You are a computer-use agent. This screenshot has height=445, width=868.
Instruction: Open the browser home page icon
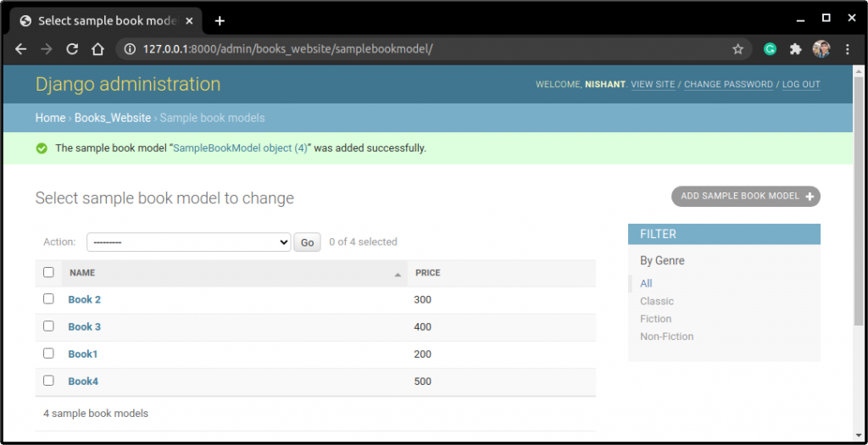(98, 49)
